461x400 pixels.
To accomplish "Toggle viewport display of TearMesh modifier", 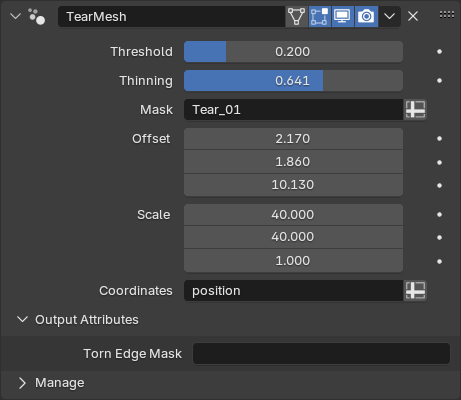I will [x=343, y=16].
